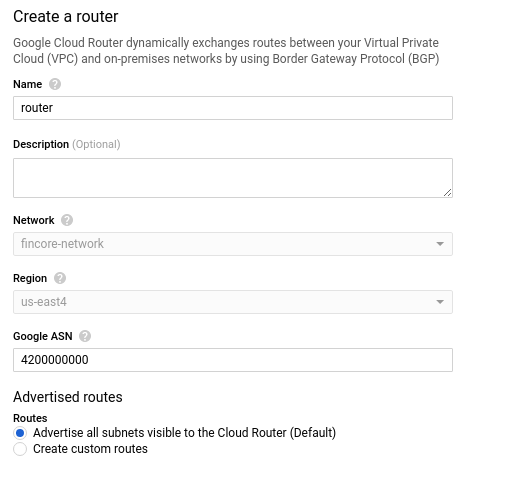Click inside the empty Description text area
The height and width of the screenshot is (478, 531).
pos(233,178)
